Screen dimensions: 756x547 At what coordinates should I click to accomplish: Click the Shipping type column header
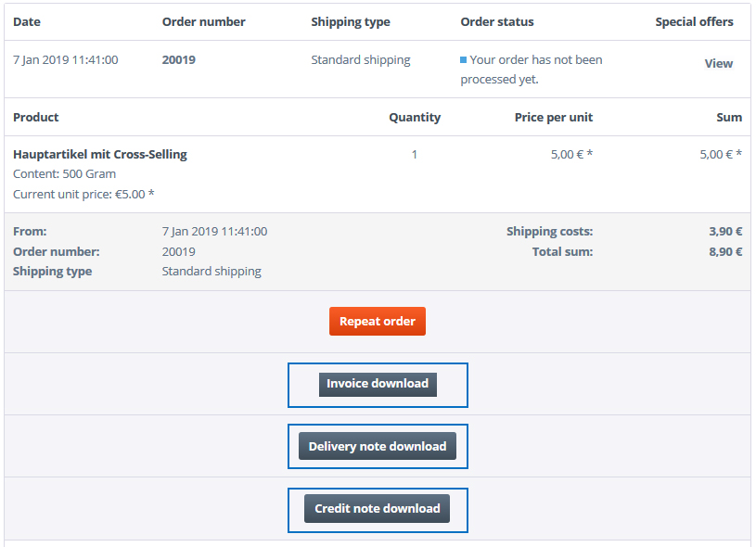[351, 22]
